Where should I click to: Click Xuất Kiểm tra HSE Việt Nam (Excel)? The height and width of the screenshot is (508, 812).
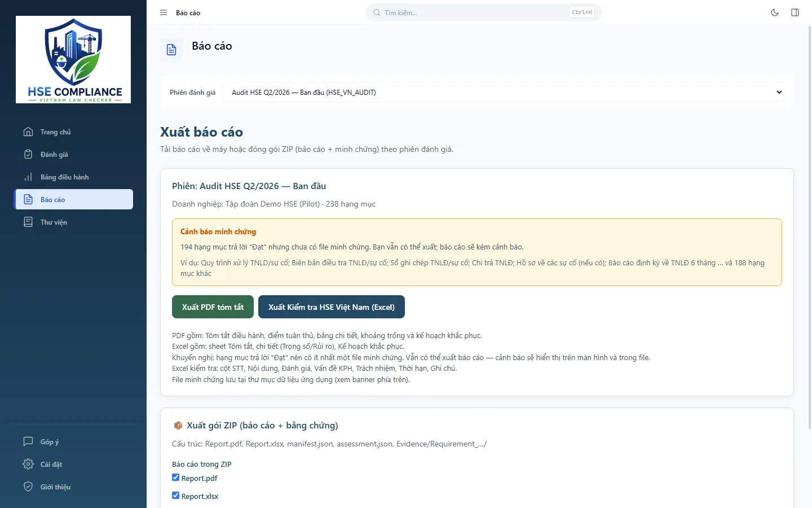click(332, 307)
